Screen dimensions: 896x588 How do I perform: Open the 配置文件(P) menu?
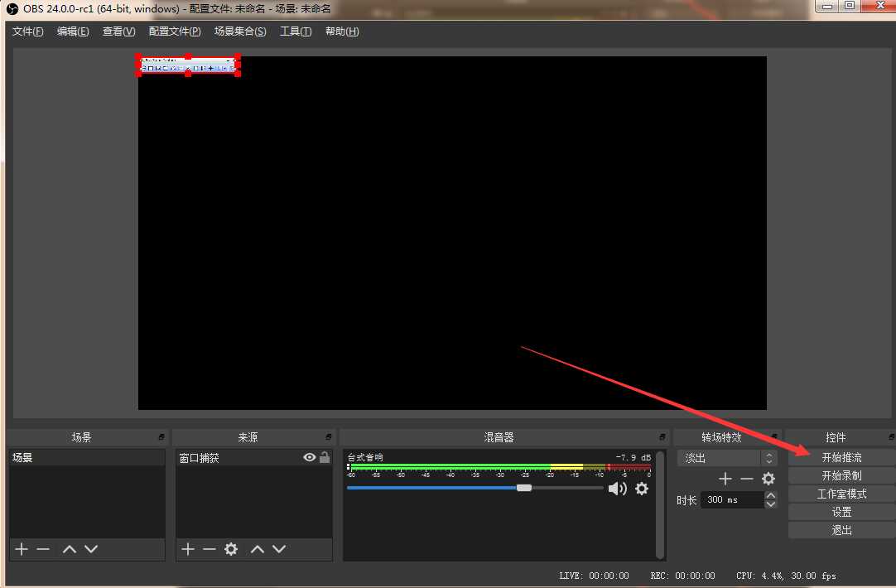click(x=175, y=31)
